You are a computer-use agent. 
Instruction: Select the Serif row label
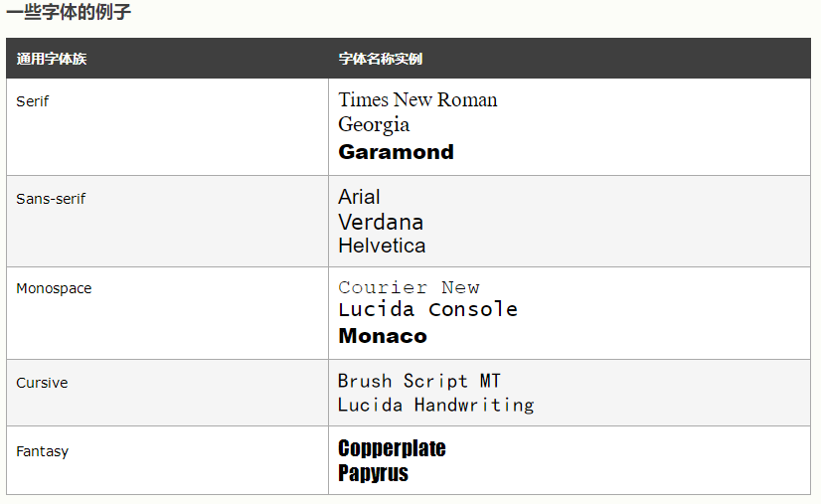tap(33, 101)
